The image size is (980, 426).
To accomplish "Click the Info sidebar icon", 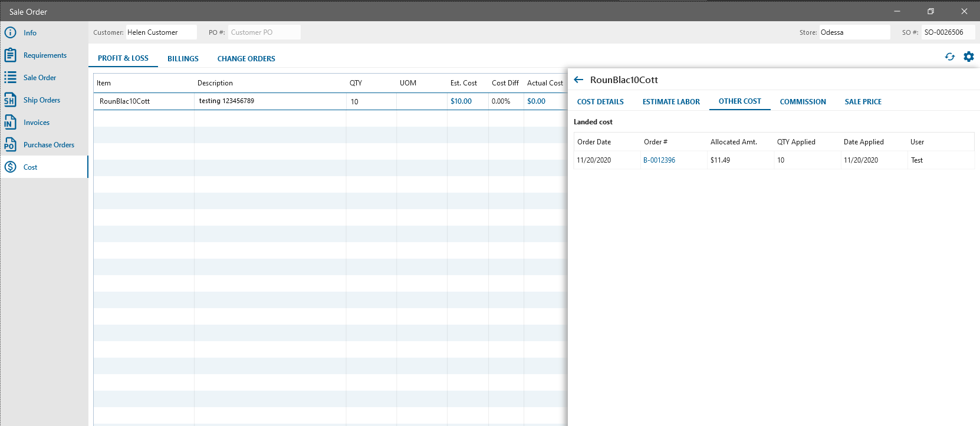I will [10, 32].
